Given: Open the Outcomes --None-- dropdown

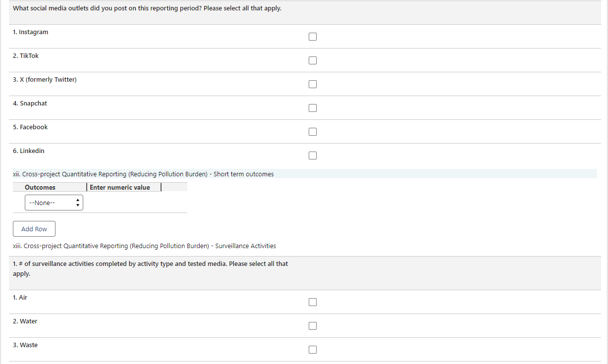Looking at the screenshot, I should (54, 203).
